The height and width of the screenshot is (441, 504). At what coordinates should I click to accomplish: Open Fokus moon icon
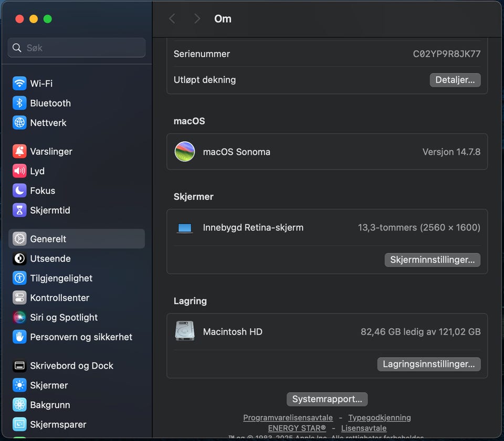(x=19, y=191)
